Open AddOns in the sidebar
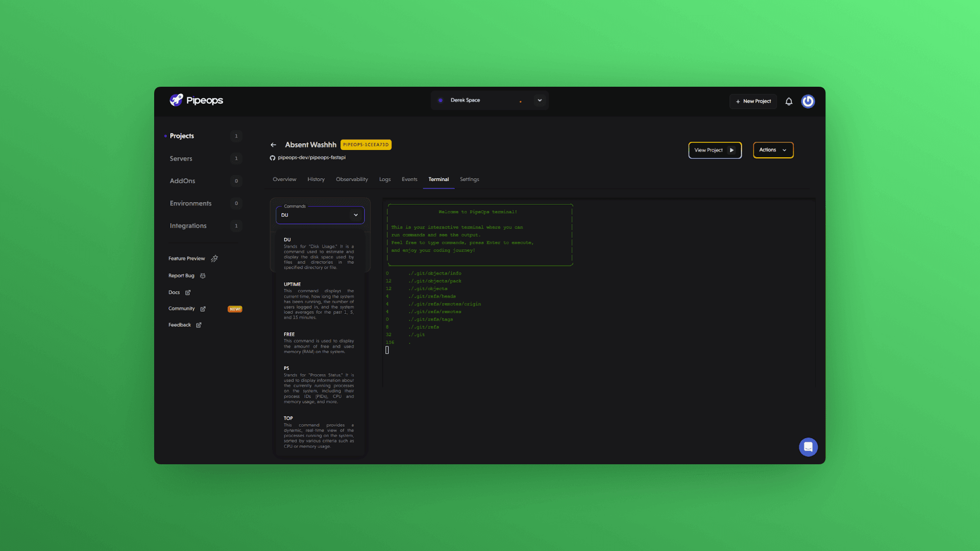980x551 pixels. coord(182,181)
